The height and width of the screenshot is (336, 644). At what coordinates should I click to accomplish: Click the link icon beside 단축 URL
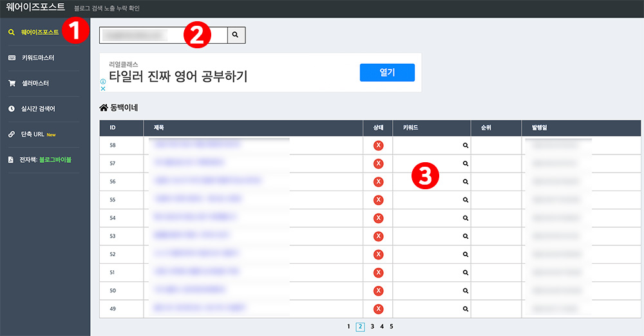pos(12,135)
